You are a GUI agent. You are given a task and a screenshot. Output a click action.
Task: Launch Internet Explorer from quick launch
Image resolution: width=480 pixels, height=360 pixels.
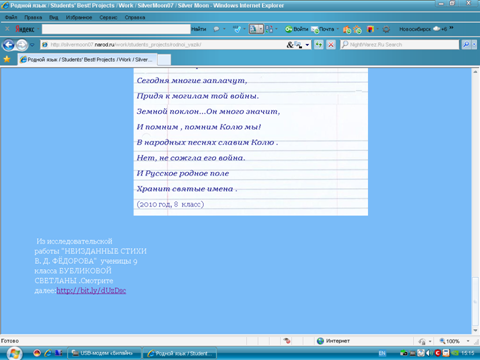[48, 353]
